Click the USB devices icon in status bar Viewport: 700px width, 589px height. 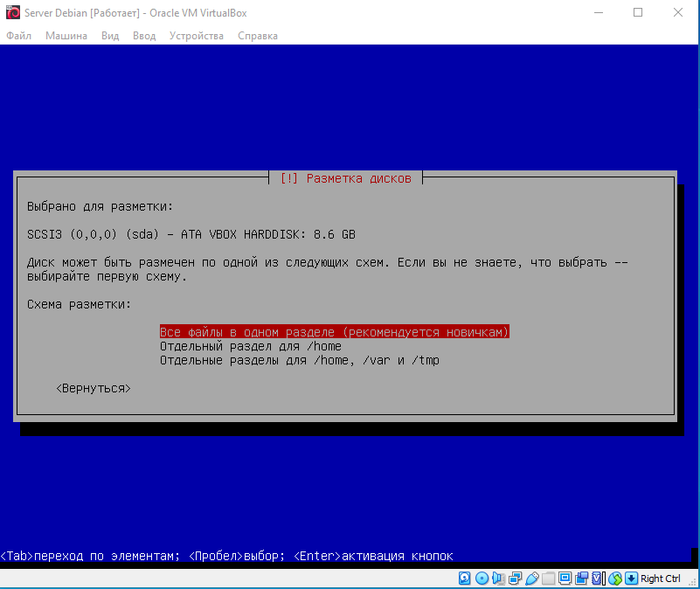coord(531,579)
